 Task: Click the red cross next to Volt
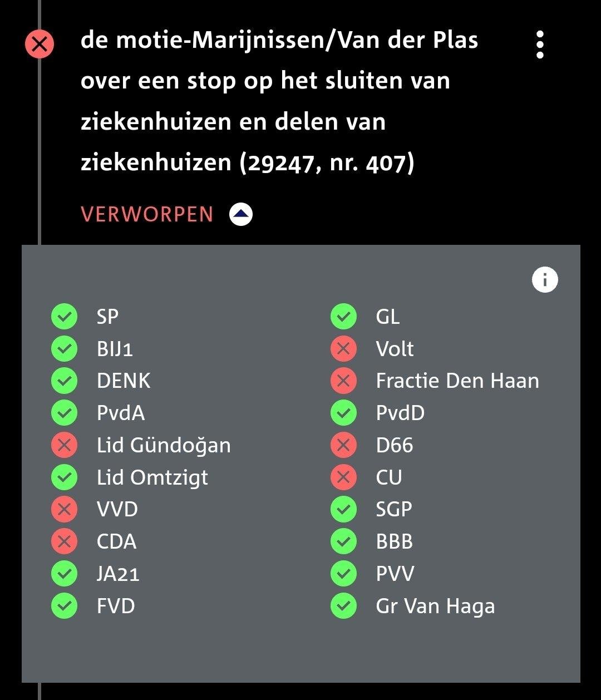[x=344, y=349]
